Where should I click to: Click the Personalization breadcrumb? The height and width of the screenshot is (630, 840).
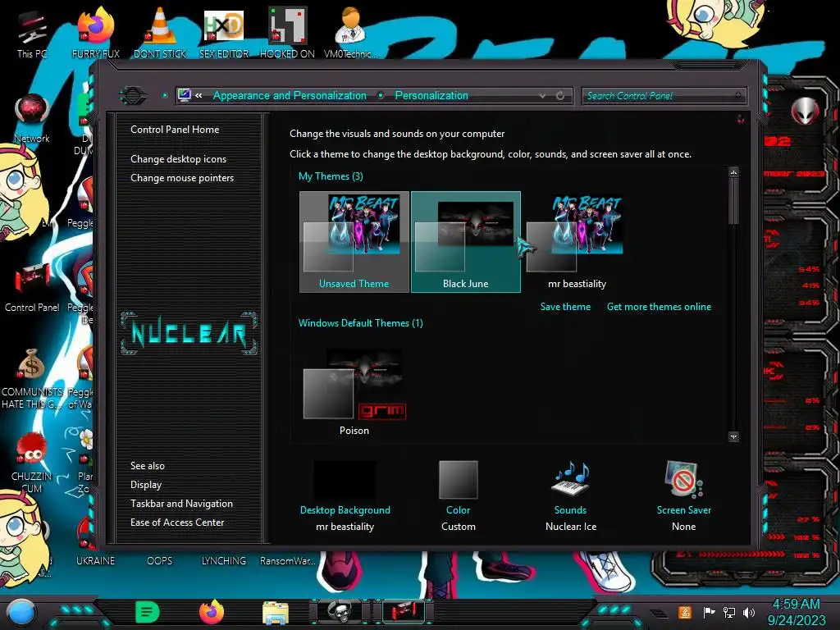tap(431, 95)
